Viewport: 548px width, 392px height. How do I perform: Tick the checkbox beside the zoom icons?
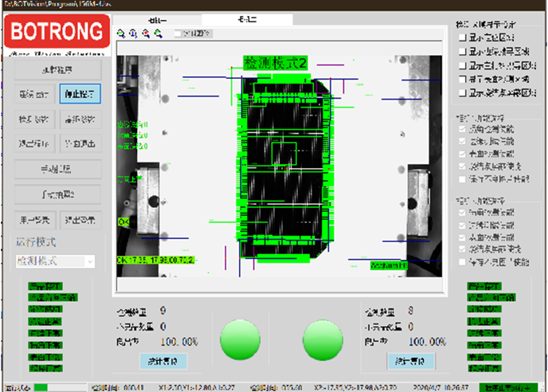(x=178, y=33)
